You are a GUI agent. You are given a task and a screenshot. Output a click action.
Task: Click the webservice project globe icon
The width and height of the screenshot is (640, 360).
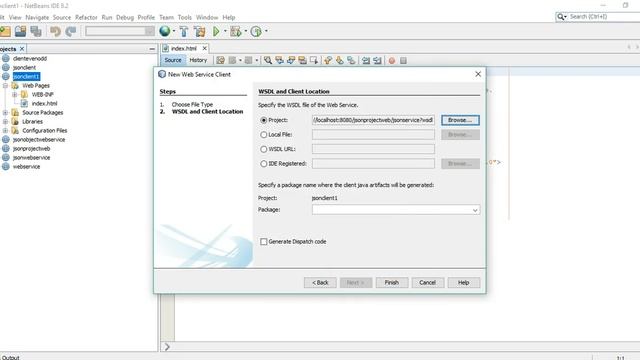click(6, 167)
